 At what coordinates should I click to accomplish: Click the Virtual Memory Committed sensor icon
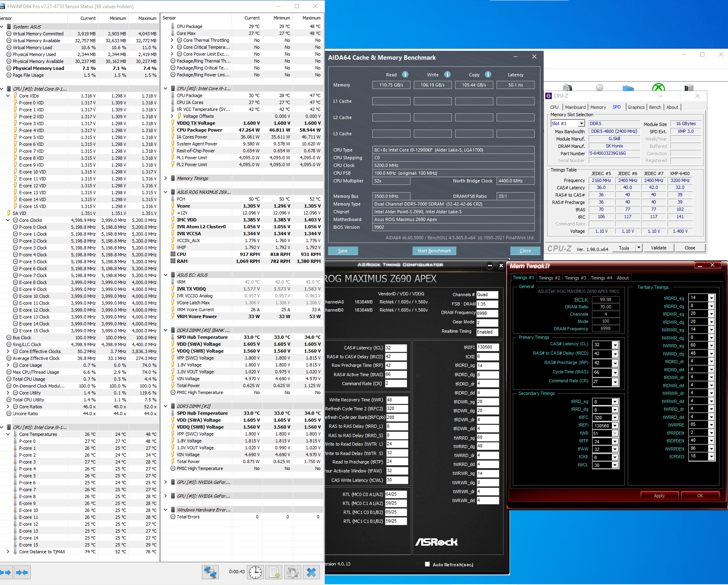click(x=9, y=34)
